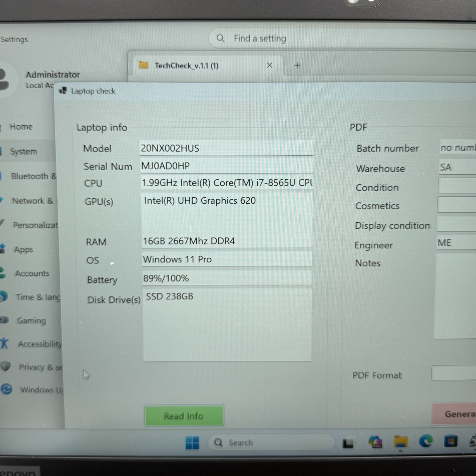The height and width of the screenshot is (476, 476).
Task: Click the Battery field 89%/100%
Action: (x=227, y=278)
